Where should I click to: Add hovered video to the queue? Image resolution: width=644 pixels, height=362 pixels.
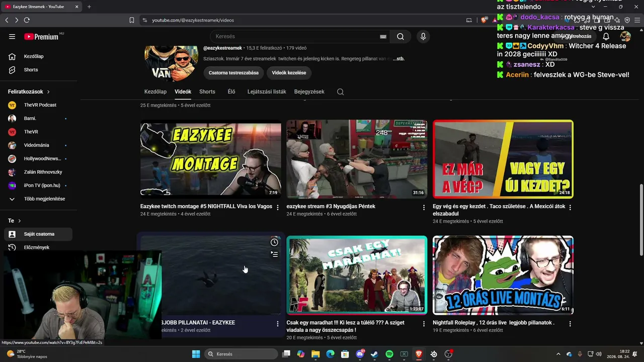[x=274, y=254]
